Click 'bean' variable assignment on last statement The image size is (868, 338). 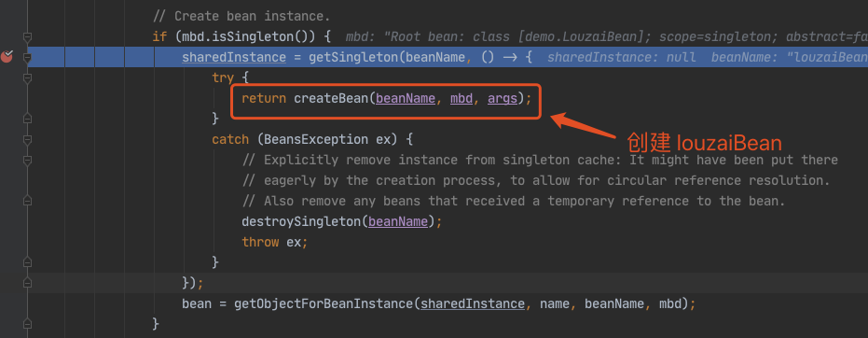tap(197, 303)
